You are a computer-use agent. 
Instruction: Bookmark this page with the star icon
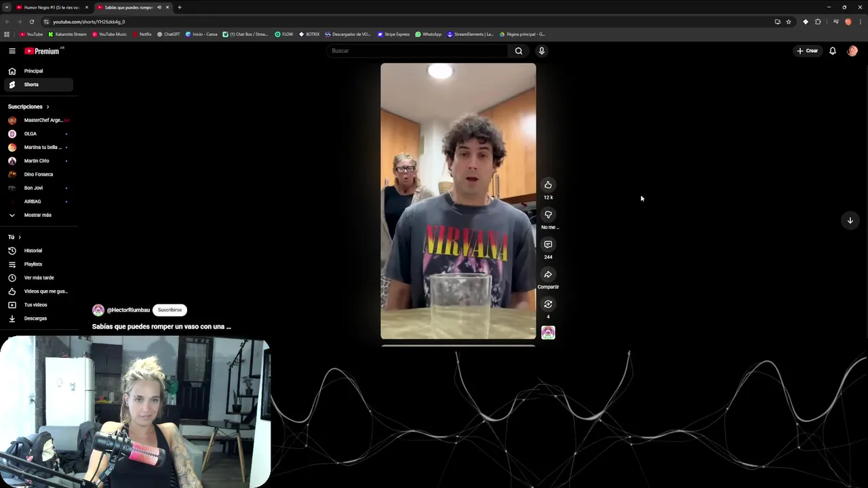point(789,22)
